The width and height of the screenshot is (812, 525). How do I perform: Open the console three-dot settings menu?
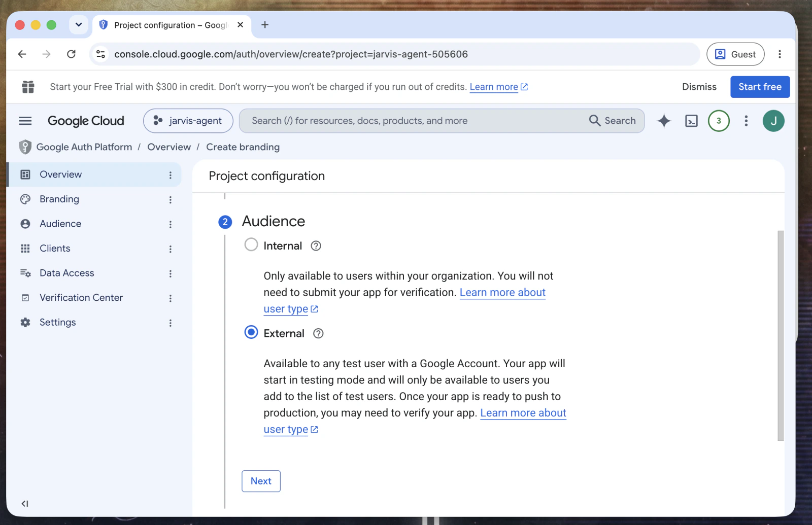[746, 121]
